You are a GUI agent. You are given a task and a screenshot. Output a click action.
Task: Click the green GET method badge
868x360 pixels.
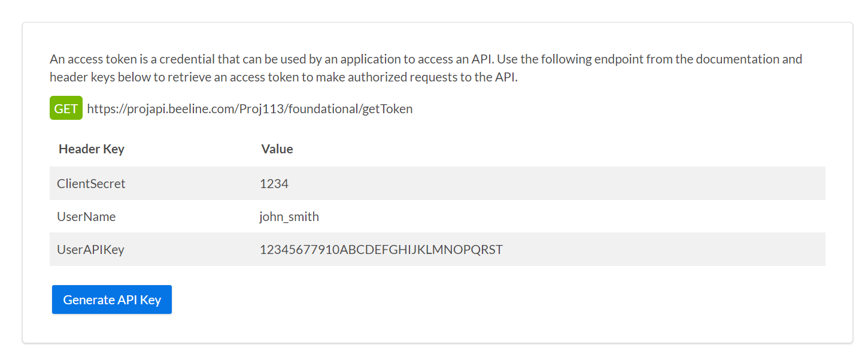tap(66, 108)
